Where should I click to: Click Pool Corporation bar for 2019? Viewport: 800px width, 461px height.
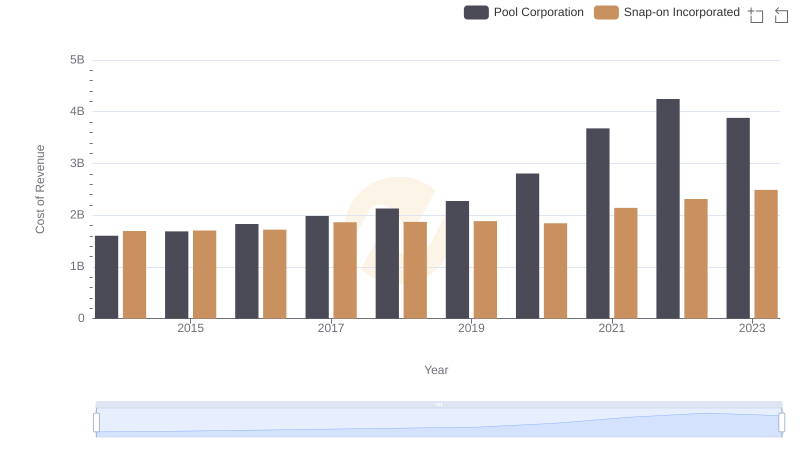[458, 260]
